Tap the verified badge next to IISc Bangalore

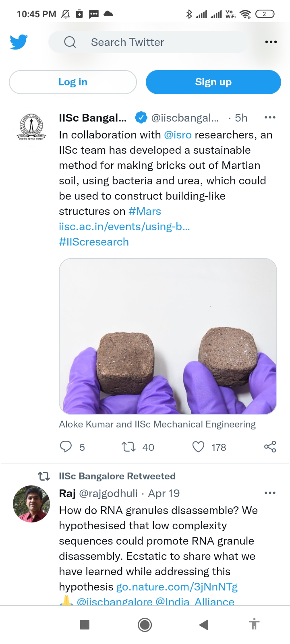click(141, 118)
